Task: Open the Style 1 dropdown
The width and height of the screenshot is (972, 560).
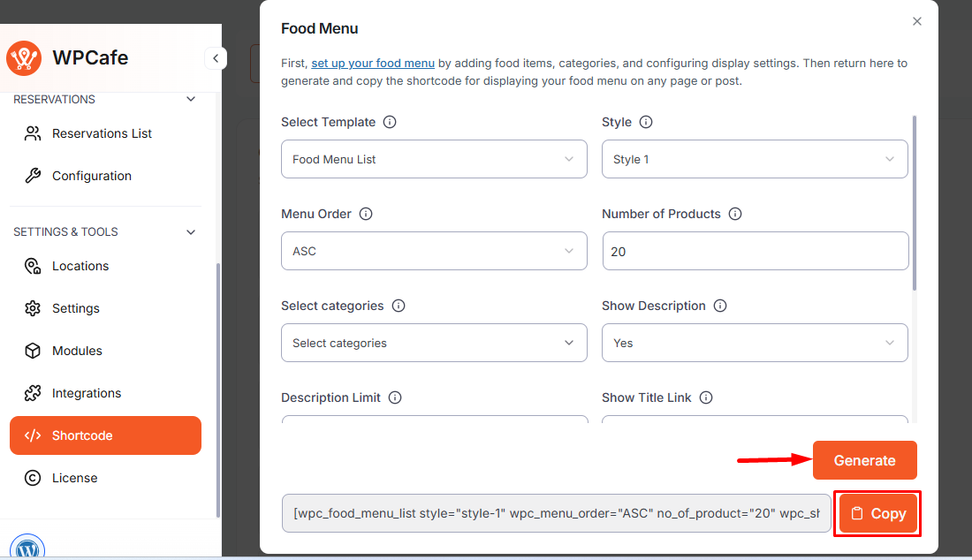Action: [x=755, y=159]
